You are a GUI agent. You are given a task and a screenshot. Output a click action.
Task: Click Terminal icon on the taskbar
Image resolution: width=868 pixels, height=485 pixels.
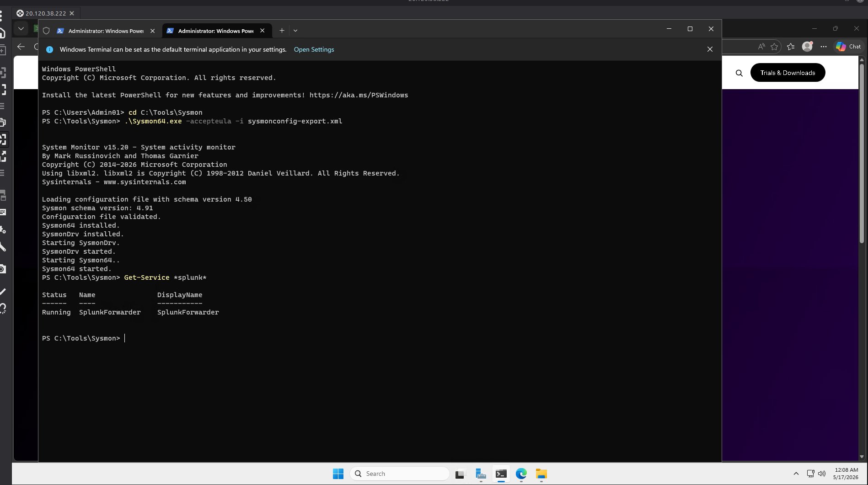pyautogui.click(x=501, y=474)
